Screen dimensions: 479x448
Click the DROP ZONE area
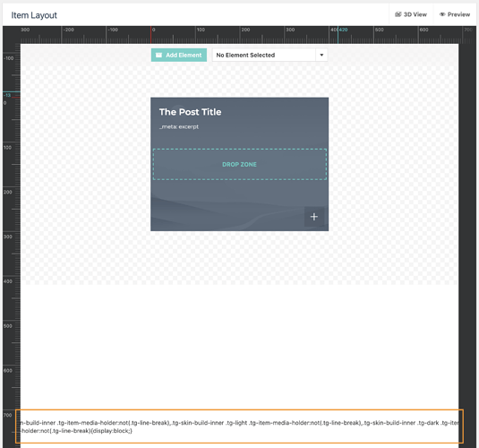click(240, 164)
